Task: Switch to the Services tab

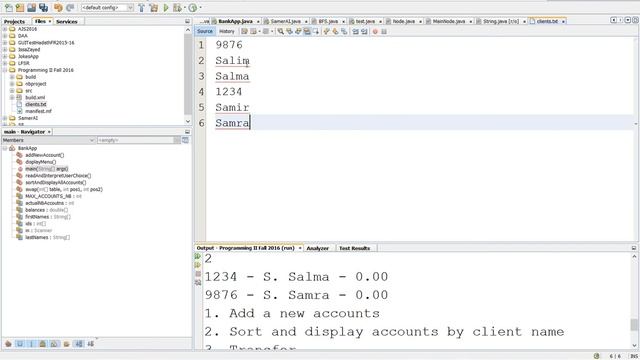Action: (67, 21)
